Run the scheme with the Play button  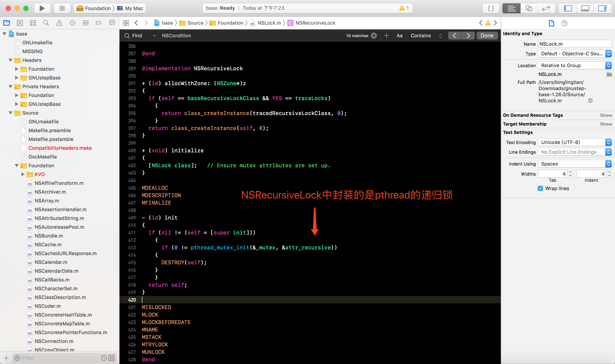[x=42, y=8]
